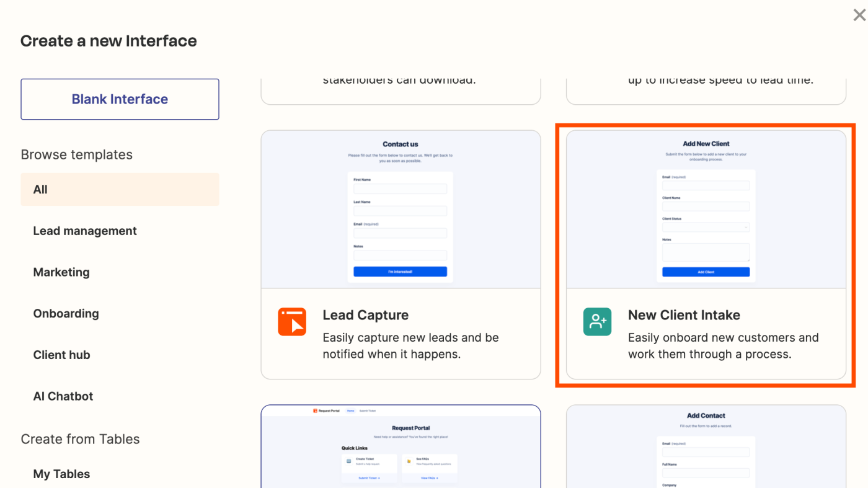This screenshot has width=868, height=488.
Task: Open the Client hub template category
Action: [x=61, y=355]
